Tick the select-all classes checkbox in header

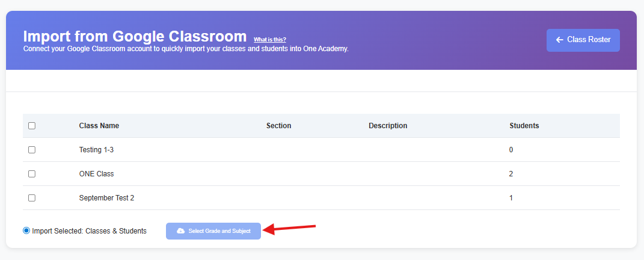[x=32, y=126]
